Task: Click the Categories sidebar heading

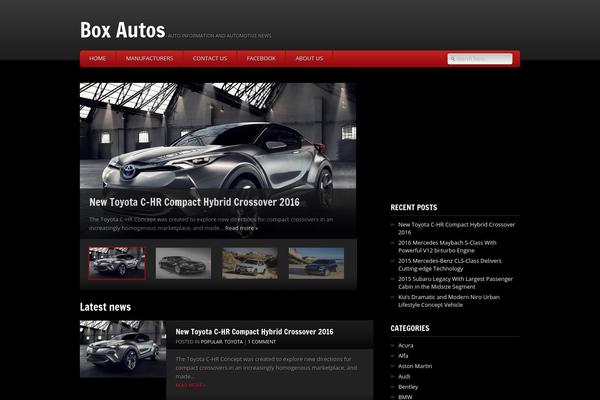Action: click(410, 328)
